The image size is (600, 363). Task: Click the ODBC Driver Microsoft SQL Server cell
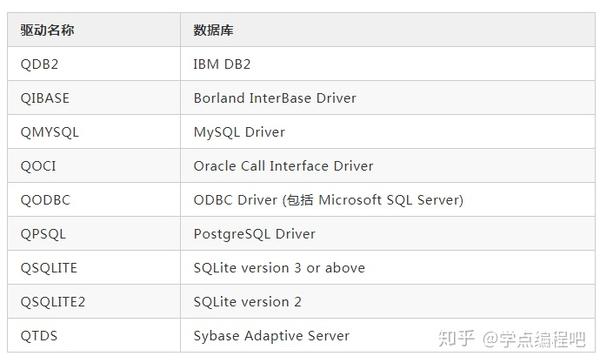tap(328, 200)
